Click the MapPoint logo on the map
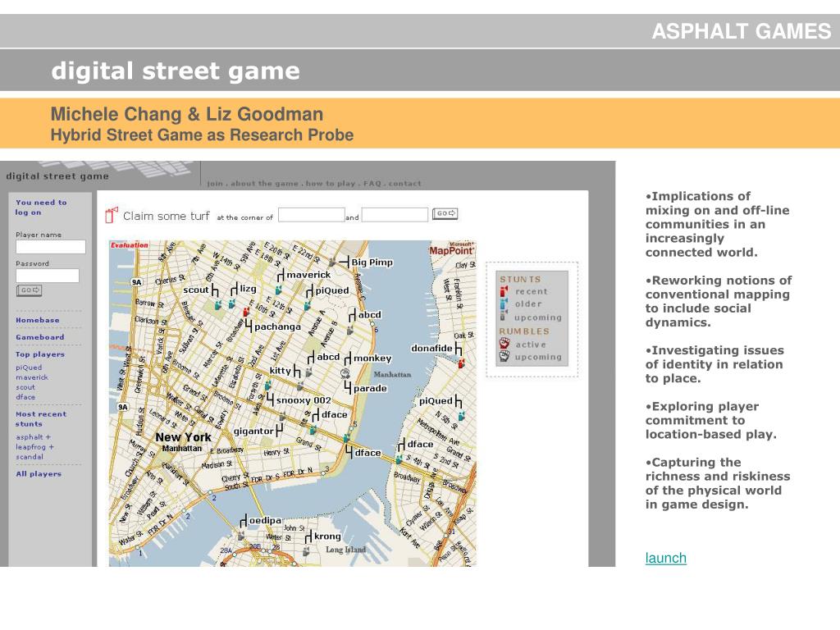 coord(451,249)
